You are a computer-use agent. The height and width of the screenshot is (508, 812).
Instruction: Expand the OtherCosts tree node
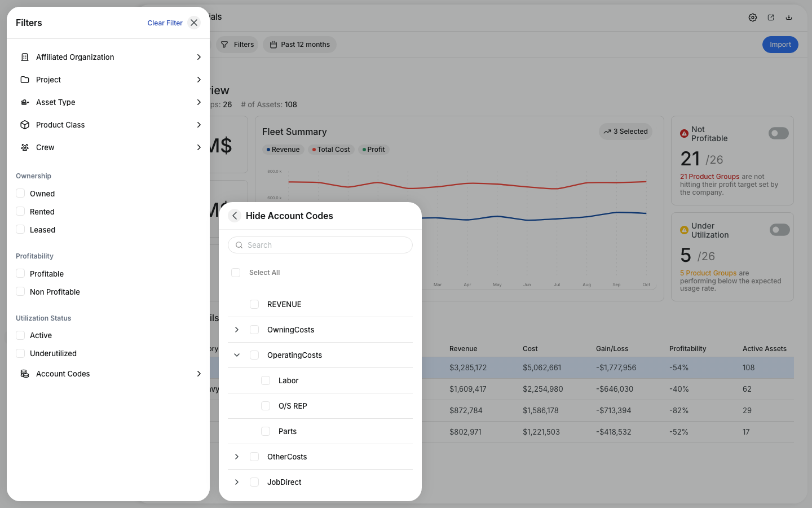[x=237, y=457]
